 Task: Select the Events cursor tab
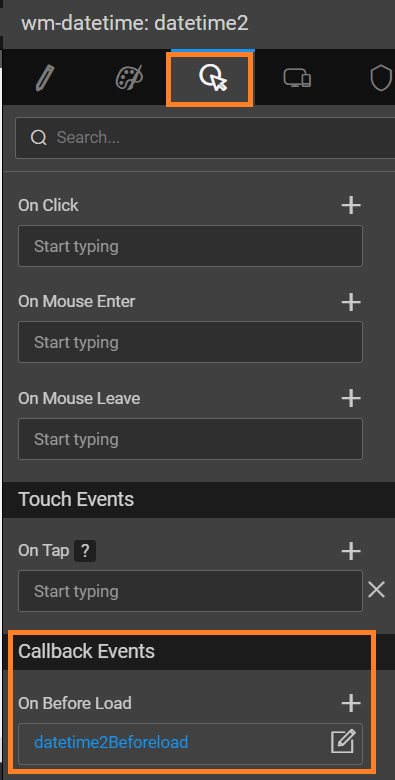coord(212,78)
